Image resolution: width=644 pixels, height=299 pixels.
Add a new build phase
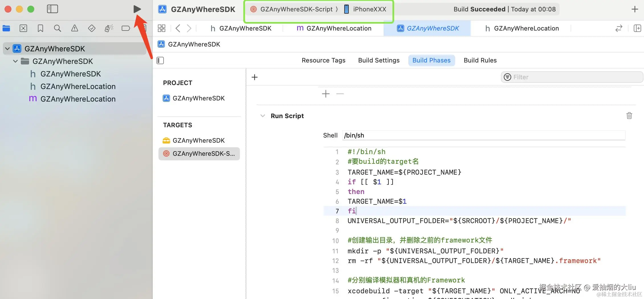(x=254, y=77)
